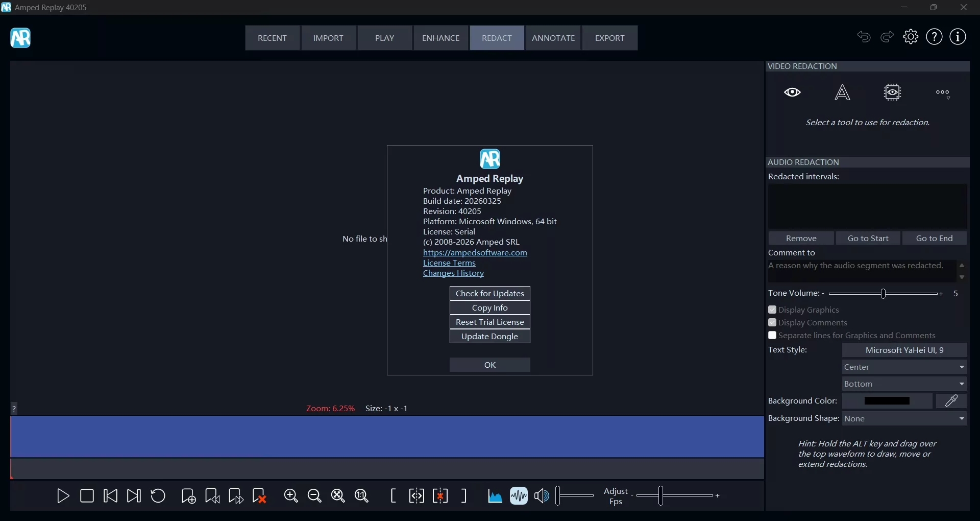Click the redo arrow icon

tap(888, 37)
